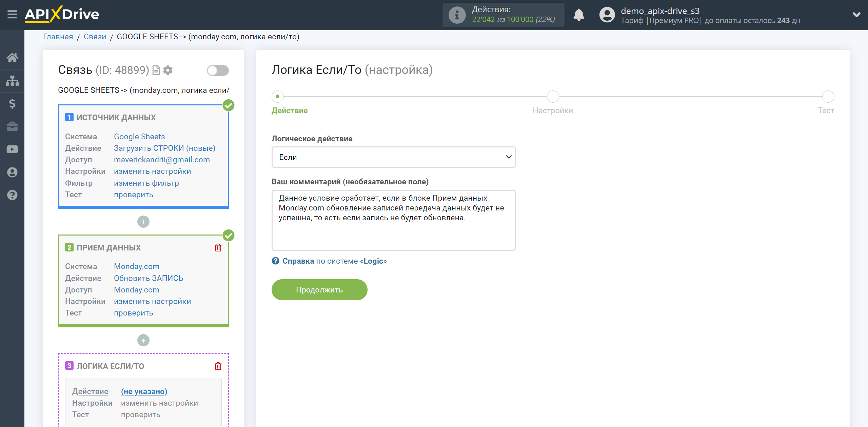Open the user profile sidebar icon
This screenshot has height=427, width=868.
[12, 172]
